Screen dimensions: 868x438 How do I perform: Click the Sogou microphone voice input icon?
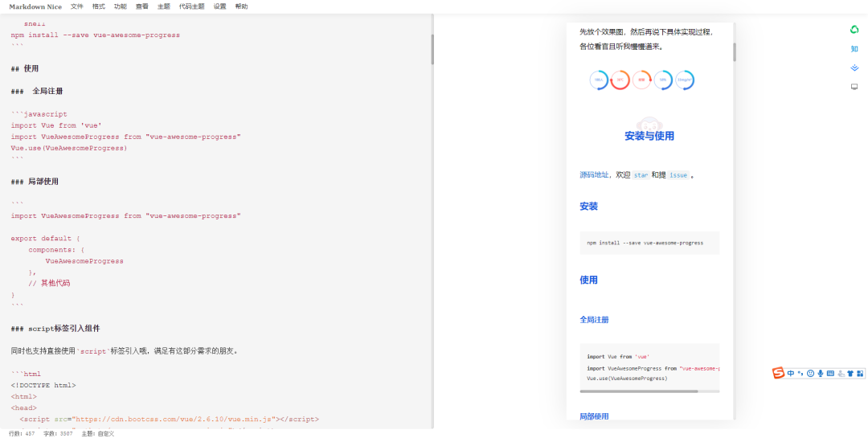[x=821, y=373]
